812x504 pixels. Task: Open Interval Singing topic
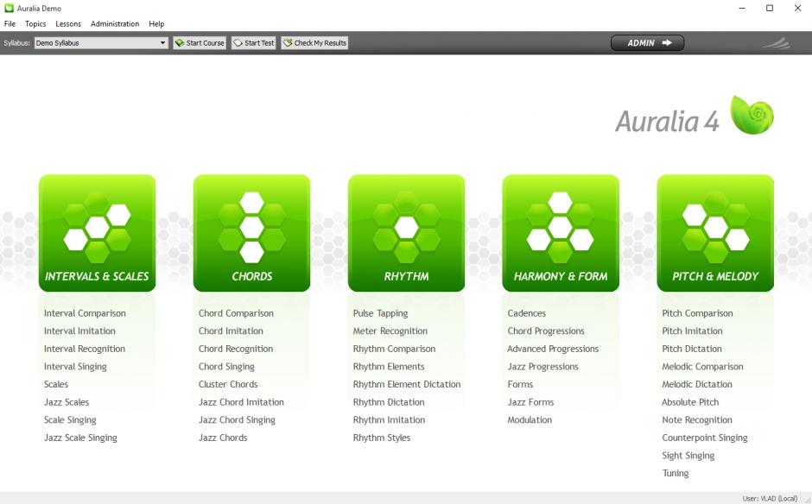tap(75, 367)
